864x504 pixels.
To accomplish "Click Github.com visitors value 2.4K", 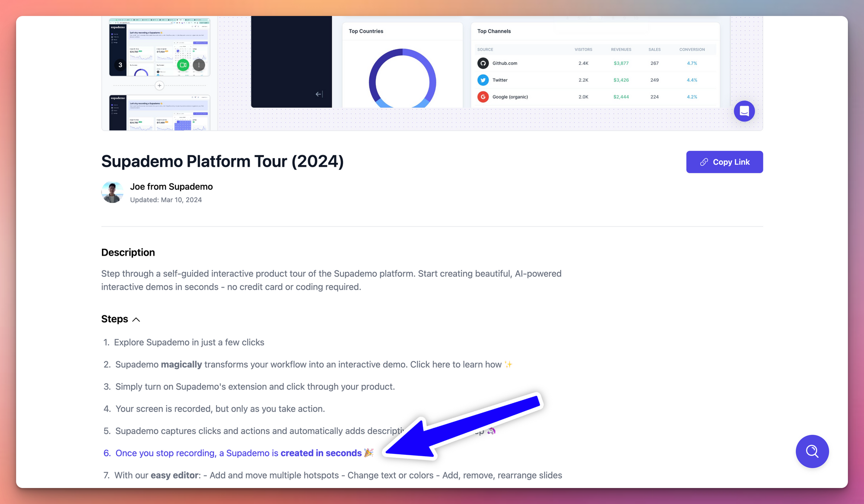I will pyautogui.click(x=583, y=63).
